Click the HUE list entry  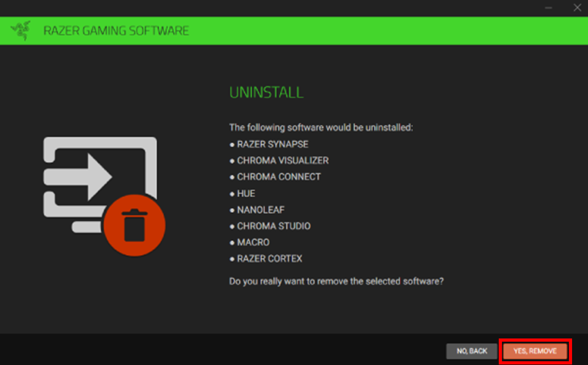coord(246,193)
